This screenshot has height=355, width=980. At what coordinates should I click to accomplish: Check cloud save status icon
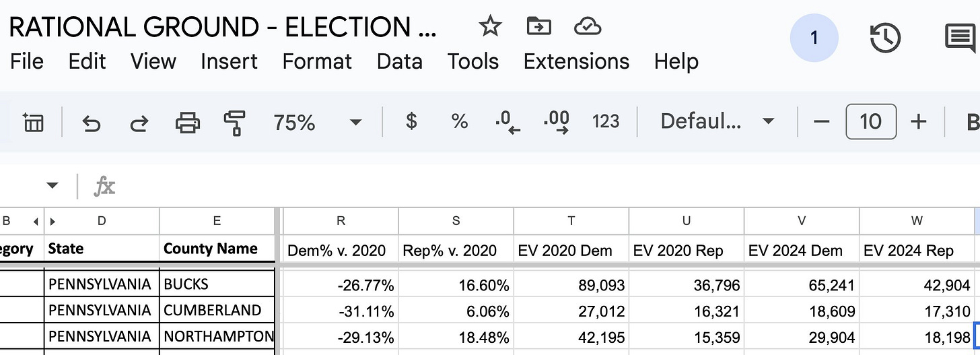point(587,27)
